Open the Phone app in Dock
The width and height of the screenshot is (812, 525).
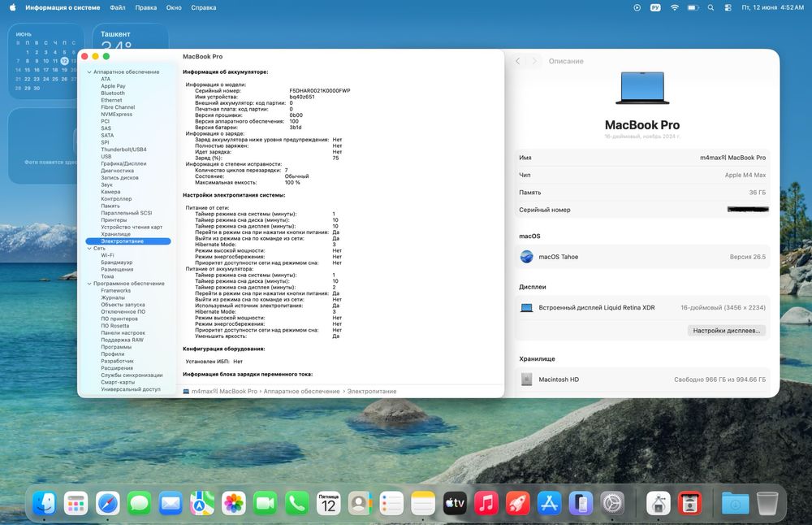tap(296, 503)
